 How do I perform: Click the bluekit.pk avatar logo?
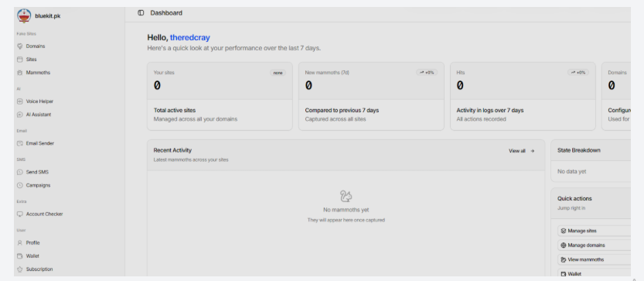[24, 15]
